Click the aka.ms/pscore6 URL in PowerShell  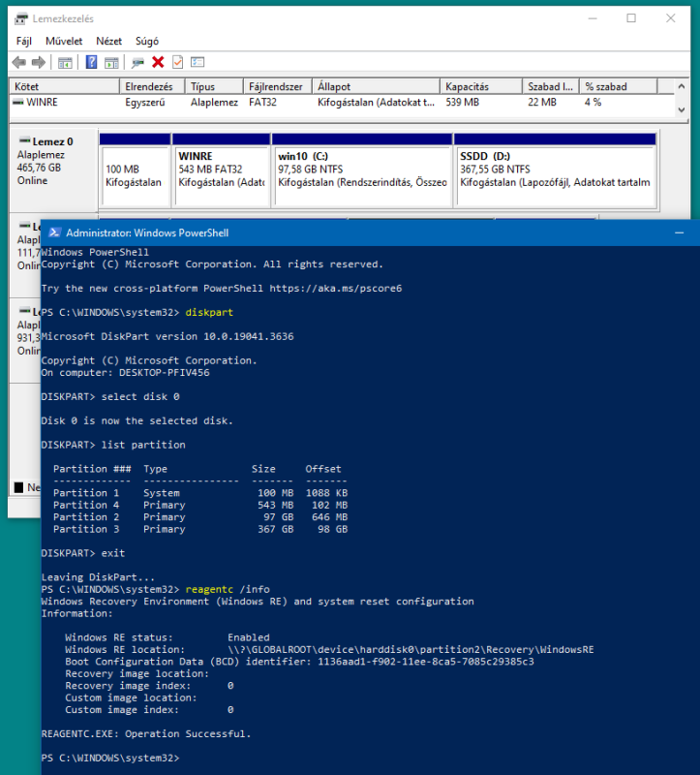[x=336, y=288]
